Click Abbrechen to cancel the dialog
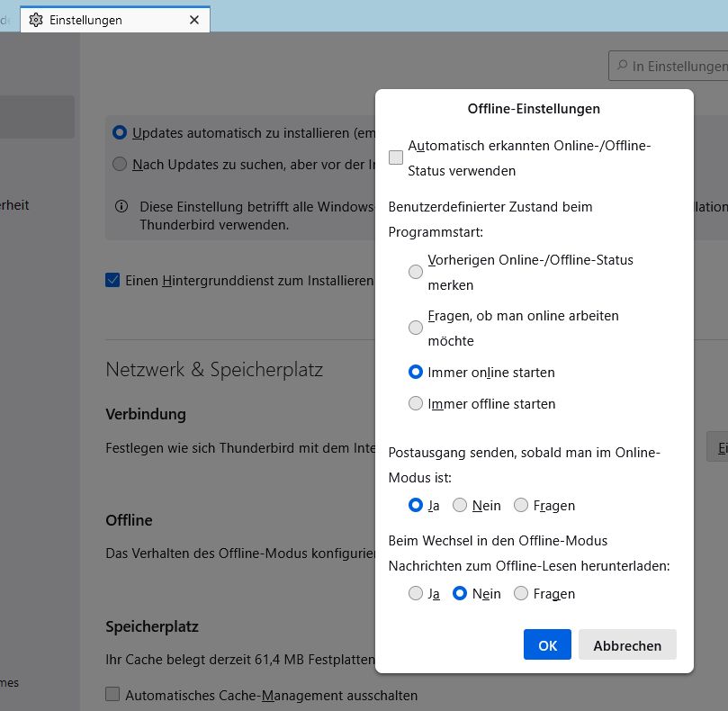The height and width of the screenshot is (711, 728). coord(627,644)
